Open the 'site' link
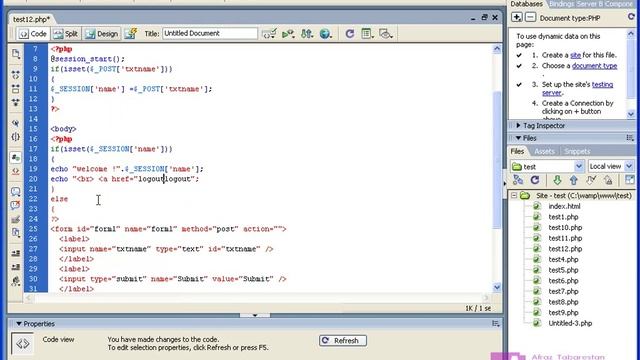The height and width of the screenshot is (360, 640). pos(576,55)
